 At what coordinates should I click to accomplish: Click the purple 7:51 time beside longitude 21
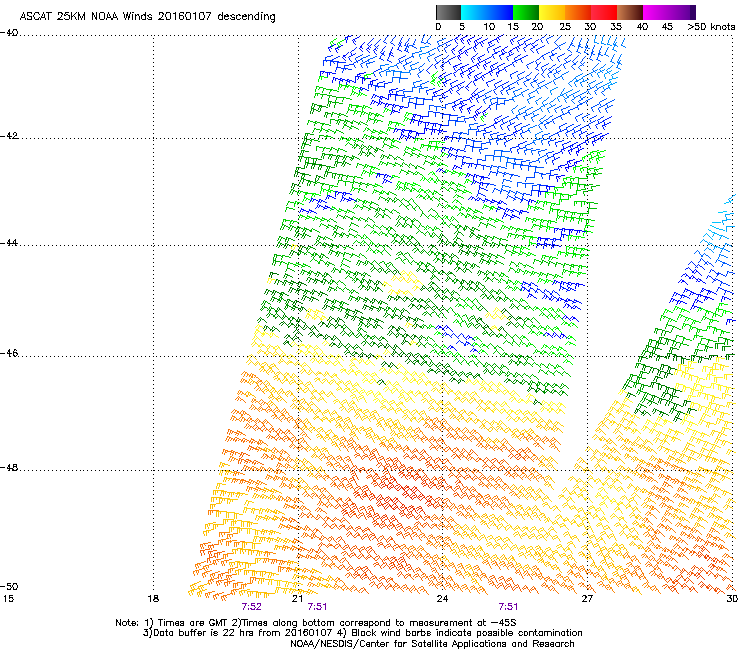tap(317, 607)
